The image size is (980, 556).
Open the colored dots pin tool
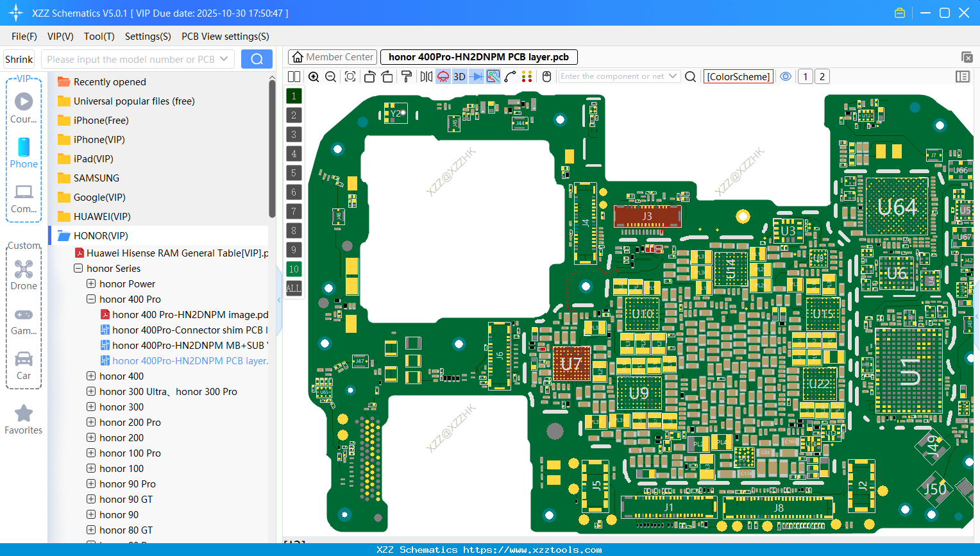pyautogui.click(x=527, y=76)
